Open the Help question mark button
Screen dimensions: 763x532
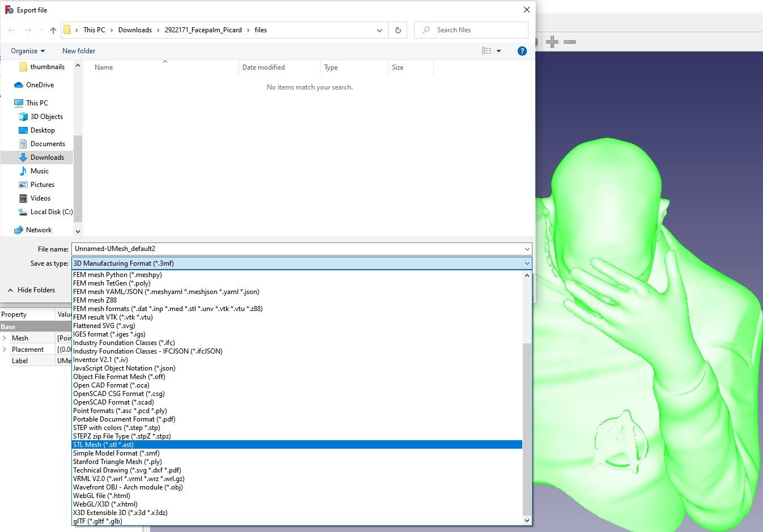(x=522, y=51)
